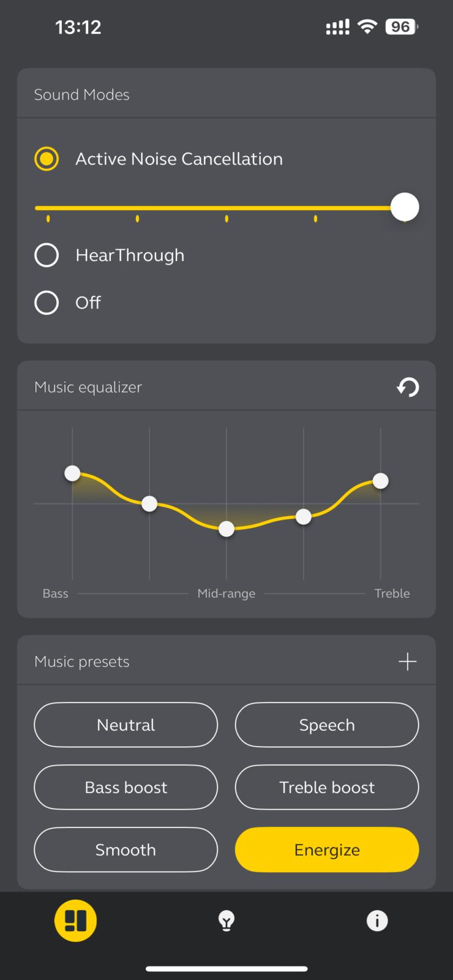Open the dashboard tab icon in the bottom bar
The image size is (453, 980).
[76, 921]
